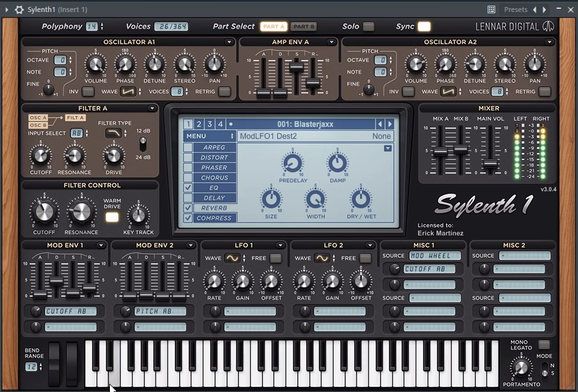Screen dimensions: 578x392
Task: Switch to preset bank 4
Action: 220,124
